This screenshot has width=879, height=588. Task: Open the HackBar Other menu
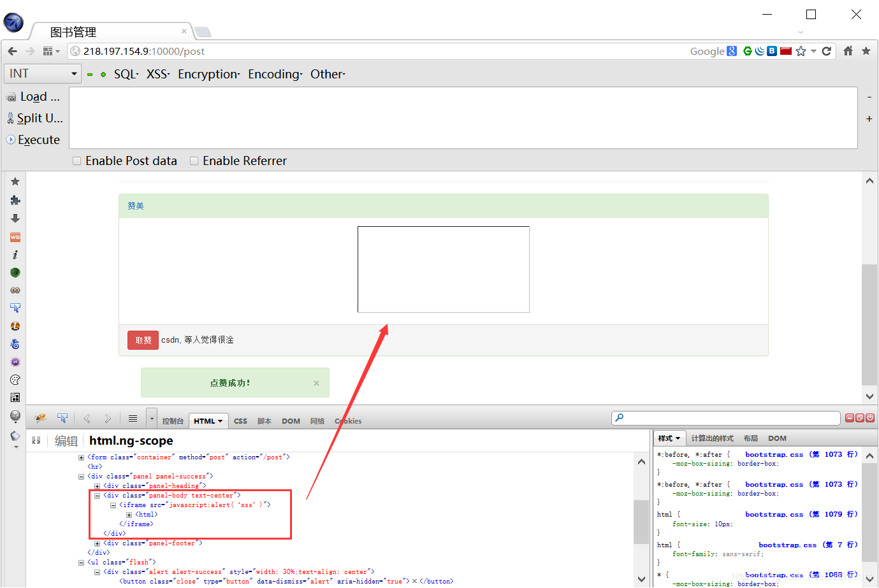[328, 75]
